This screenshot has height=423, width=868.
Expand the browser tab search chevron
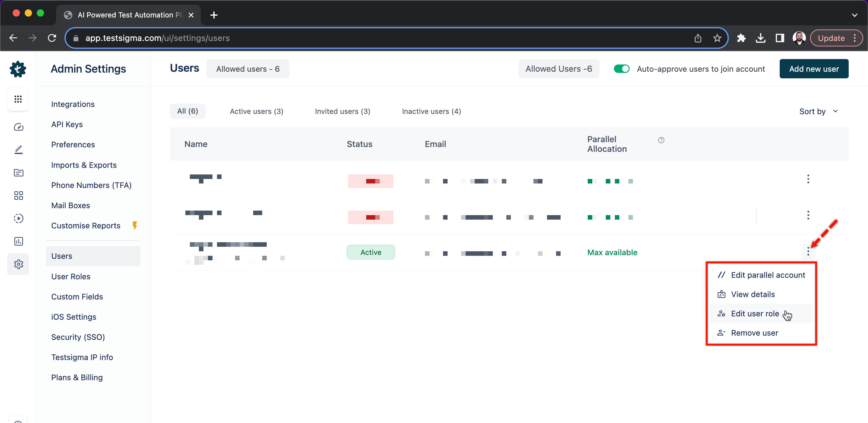854,15
